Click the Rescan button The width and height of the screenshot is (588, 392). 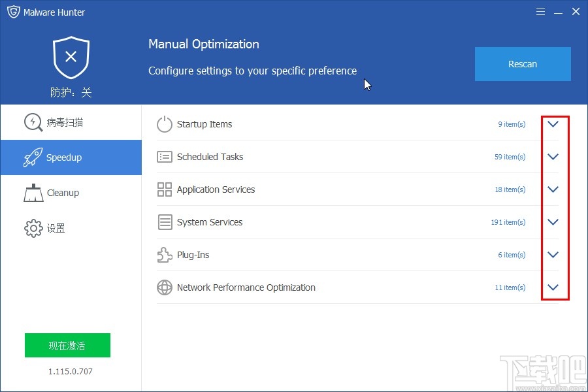(x=522, y=64)
